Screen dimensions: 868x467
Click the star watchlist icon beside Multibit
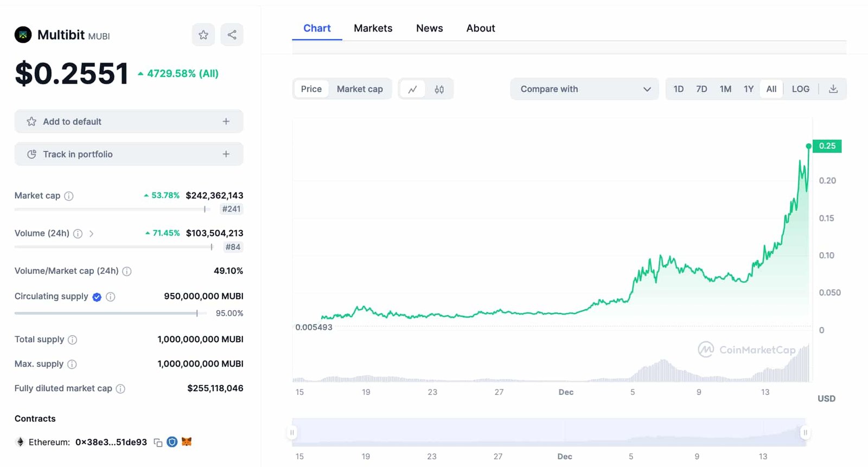(203, 35)
